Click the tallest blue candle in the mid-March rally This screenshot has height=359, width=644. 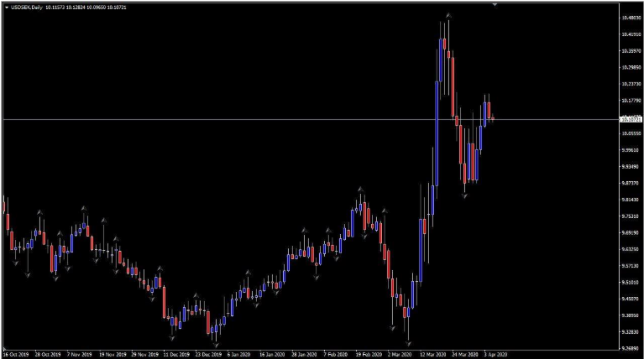click(436, 134)
